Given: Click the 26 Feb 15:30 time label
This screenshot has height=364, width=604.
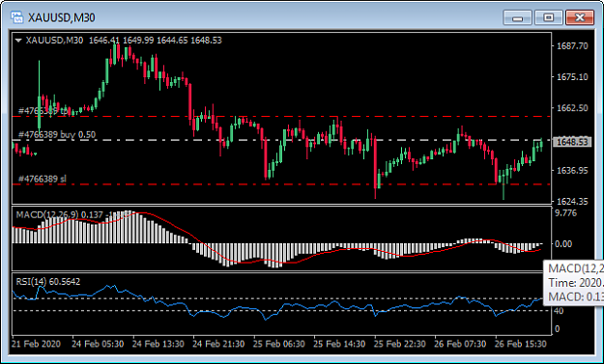Looking at the screenshot, I should 521,343.
